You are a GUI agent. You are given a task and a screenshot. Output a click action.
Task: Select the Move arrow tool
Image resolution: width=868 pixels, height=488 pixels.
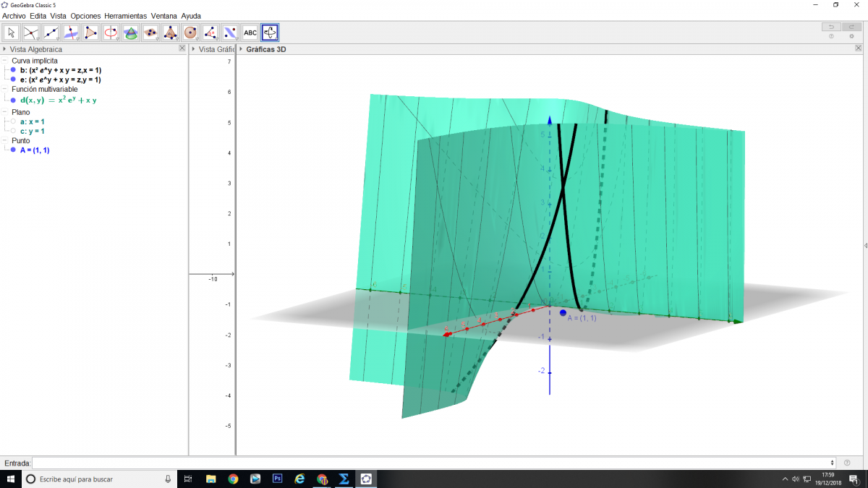click(x=12, y=33)
